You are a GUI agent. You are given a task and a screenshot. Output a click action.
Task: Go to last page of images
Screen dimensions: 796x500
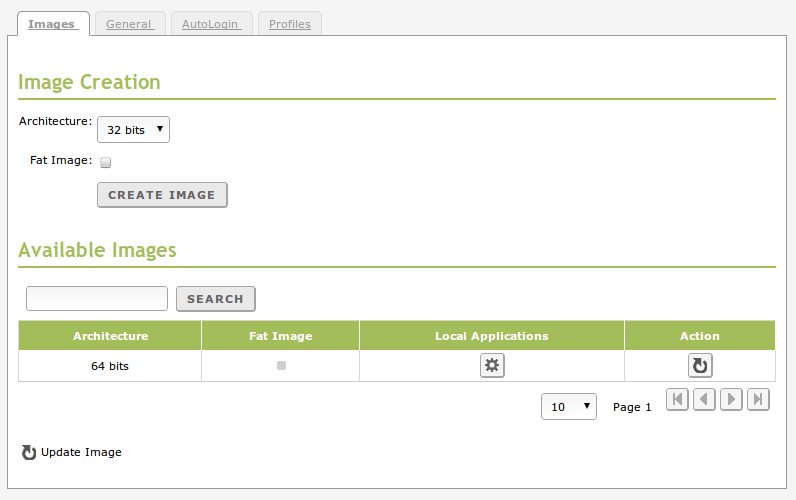tap(759, 400)
